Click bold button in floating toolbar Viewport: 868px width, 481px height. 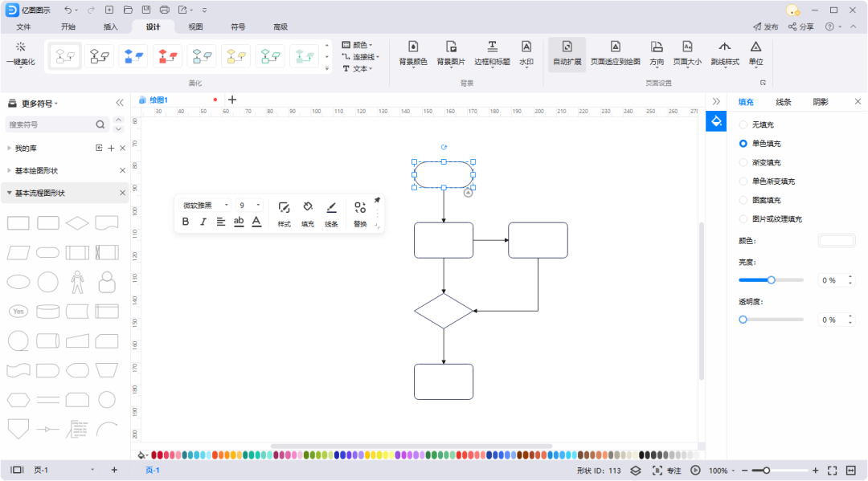[x=186, y=222]
